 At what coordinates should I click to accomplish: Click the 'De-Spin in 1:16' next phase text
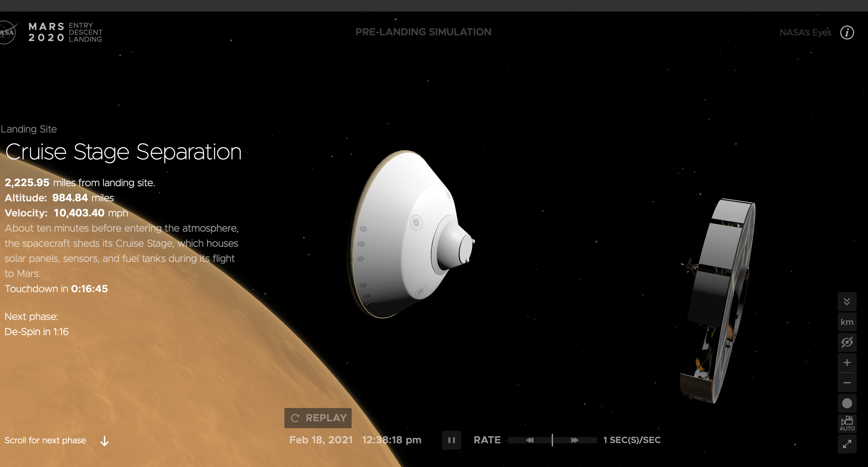[36, 332]
